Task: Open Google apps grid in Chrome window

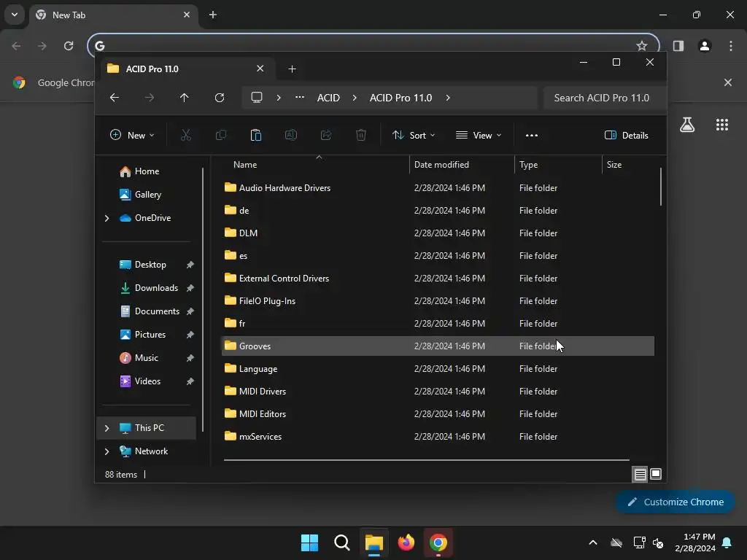Action: tap(721, 125)
